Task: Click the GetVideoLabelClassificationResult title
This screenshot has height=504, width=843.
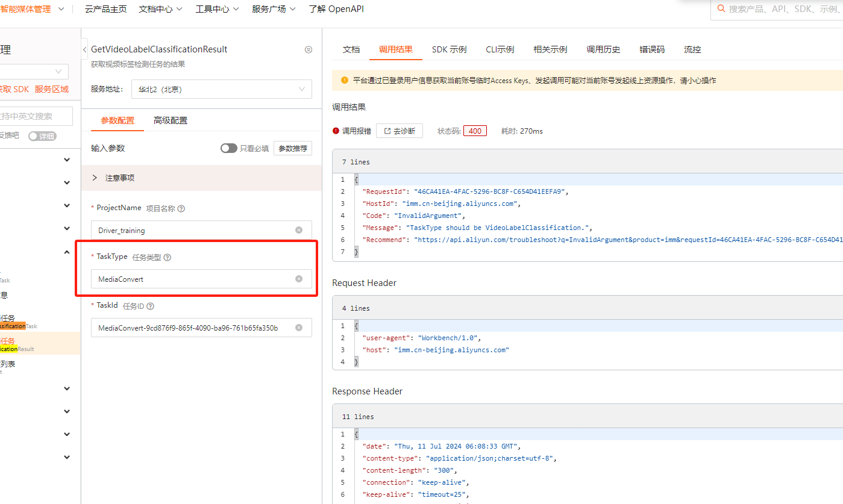Action: pos(159,49)
